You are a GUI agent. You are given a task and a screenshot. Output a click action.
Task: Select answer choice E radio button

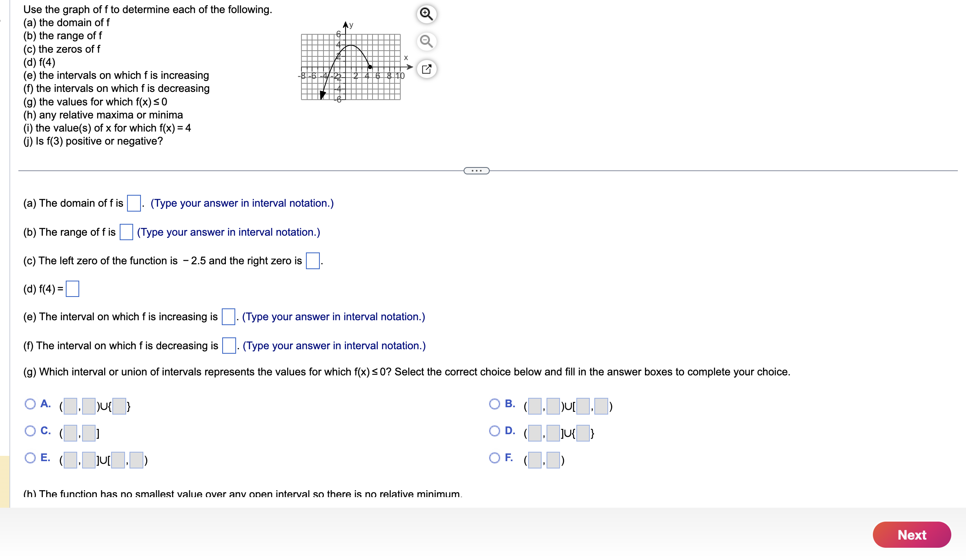coord(30,458)
